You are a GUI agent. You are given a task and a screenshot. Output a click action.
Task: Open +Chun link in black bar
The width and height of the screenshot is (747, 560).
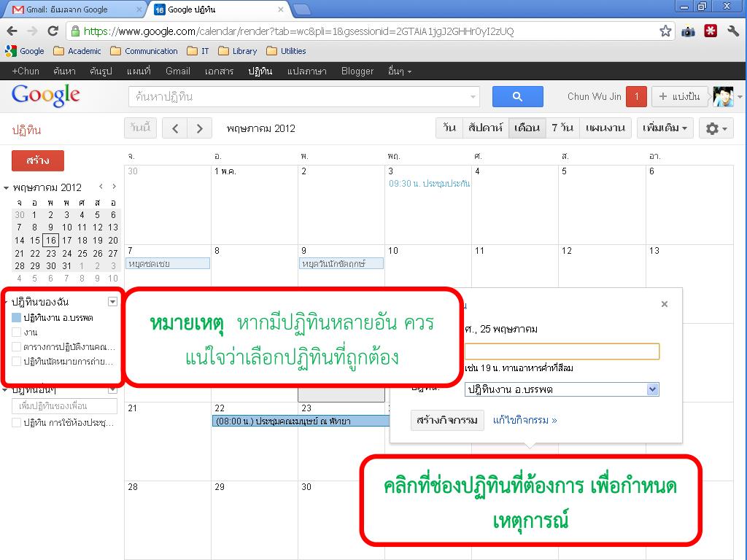(x=26, y=71)
